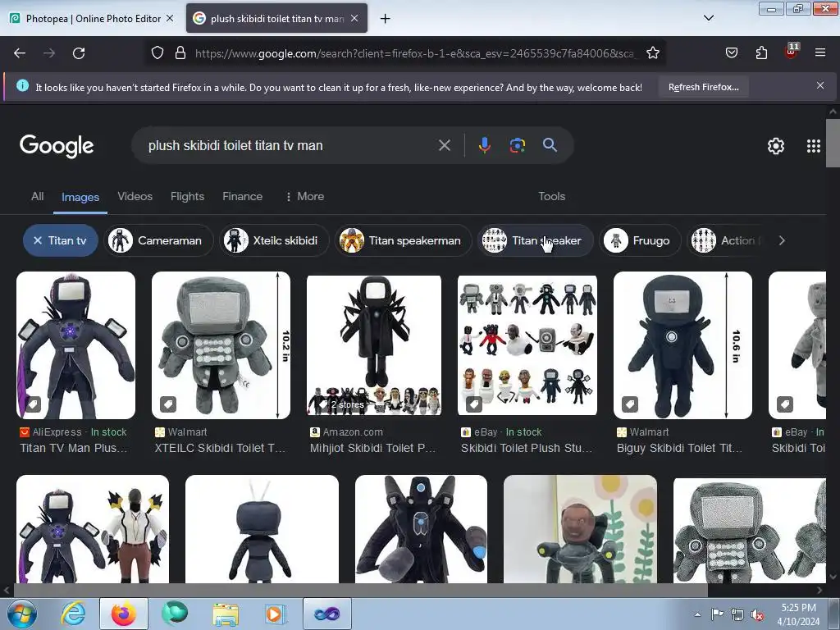The image size is (840, 630).
Task: Open Walmart Biguy Skibidi Toilet image
Action: tap(682, 345)
